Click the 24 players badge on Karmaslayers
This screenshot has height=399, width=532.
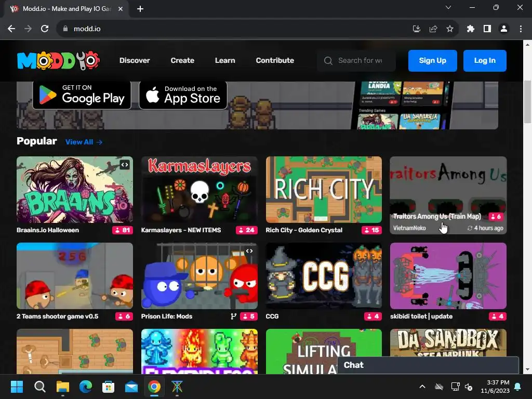[x=247, y=230]
